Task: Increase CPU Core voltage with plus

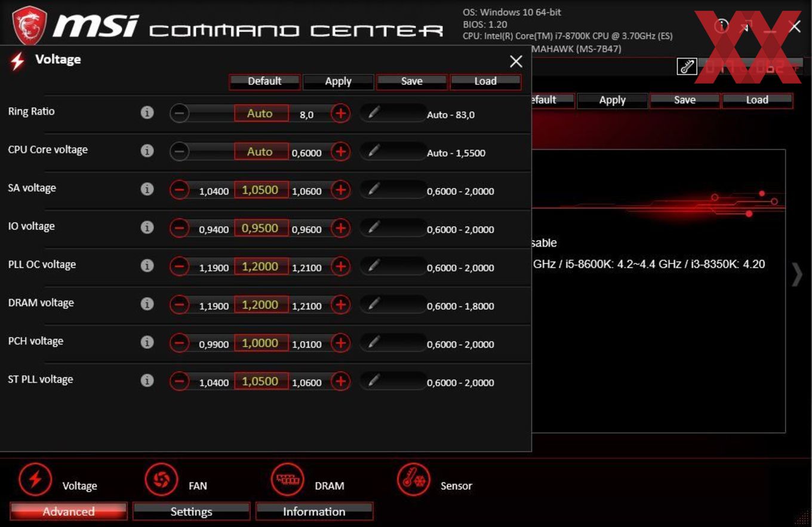Action: tap(340, 151)
